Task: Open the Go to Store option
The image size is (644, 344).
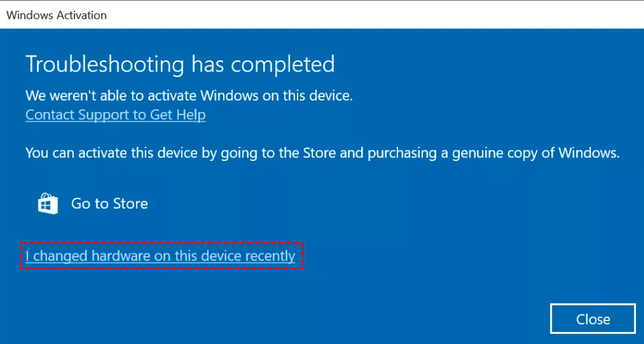Action: 109,204
